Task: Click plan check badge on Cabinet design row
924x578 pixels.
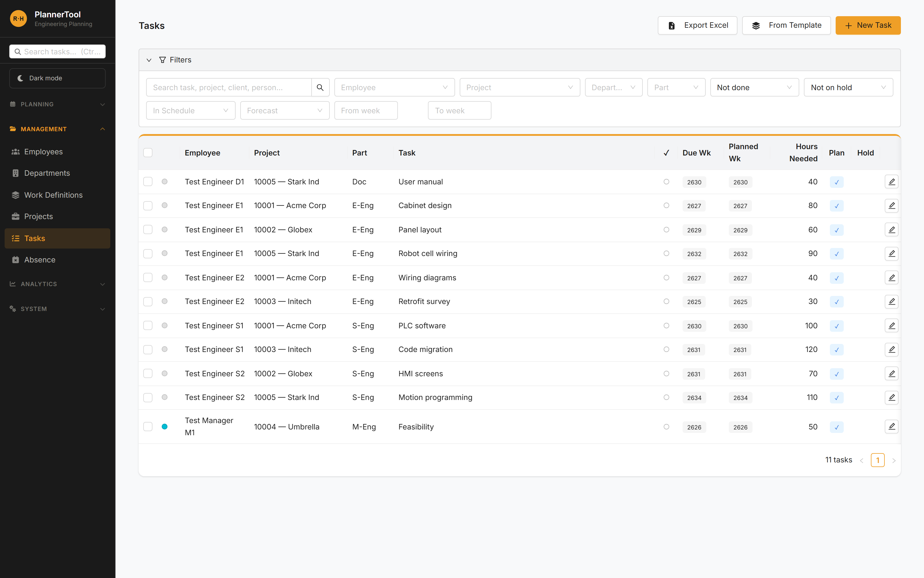Action: [836, 206]
